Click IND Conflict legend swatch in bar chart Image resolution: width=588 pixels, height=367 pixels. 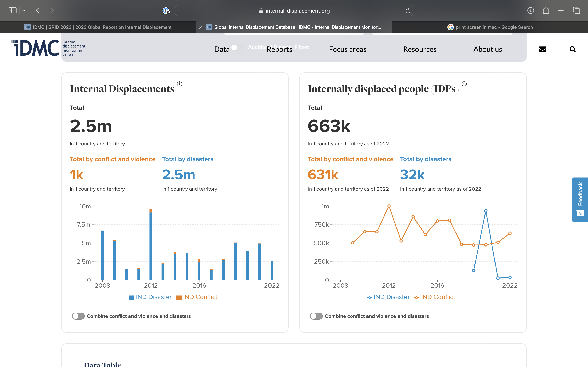(x=179, y=298)
